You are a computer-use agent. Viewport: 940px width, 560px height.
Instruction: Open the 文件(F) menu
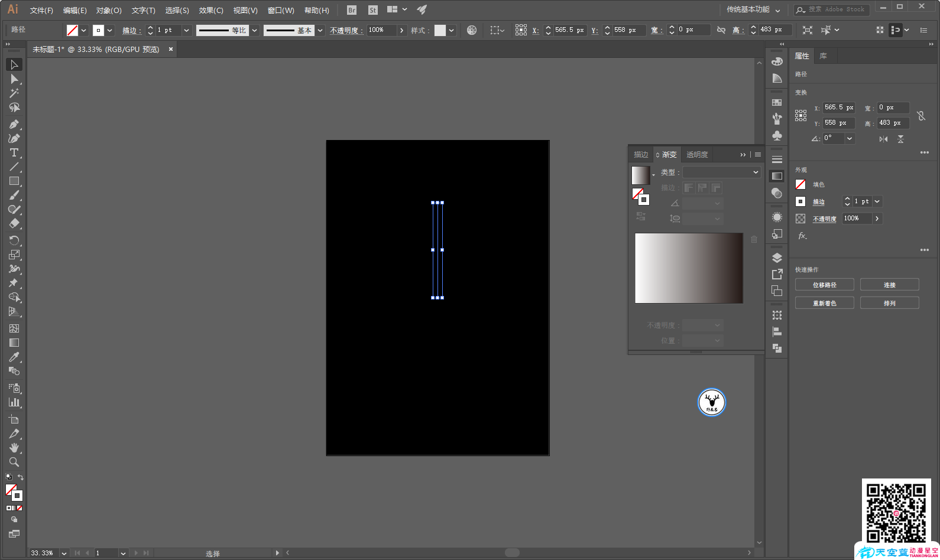tap(41, 10)
